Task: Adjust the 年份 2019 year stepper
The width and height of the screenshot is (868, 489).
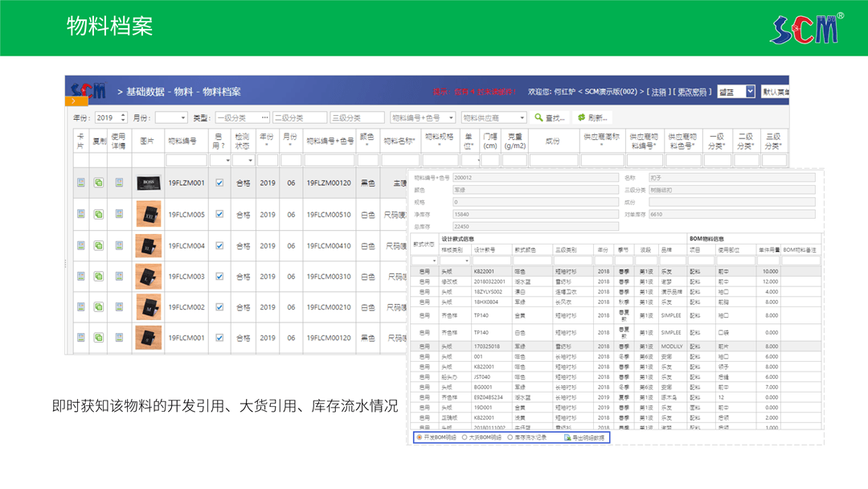Action: pos(123,118)
